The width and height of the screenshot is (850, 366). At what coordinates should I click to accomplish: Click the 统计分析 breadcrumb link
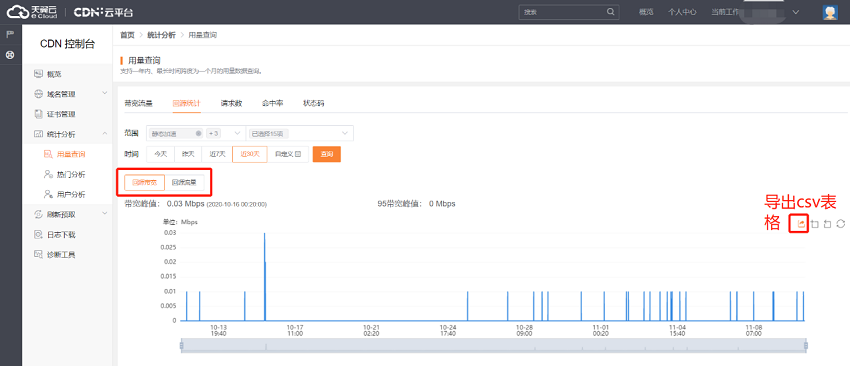click(x=161, y=35)
